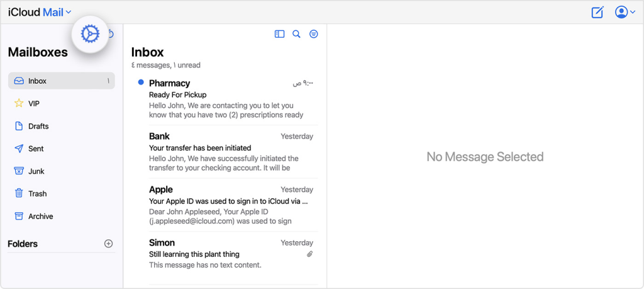644x289 pixels.
Task: Open the Sent mailbox
Action: click(61, 149)
